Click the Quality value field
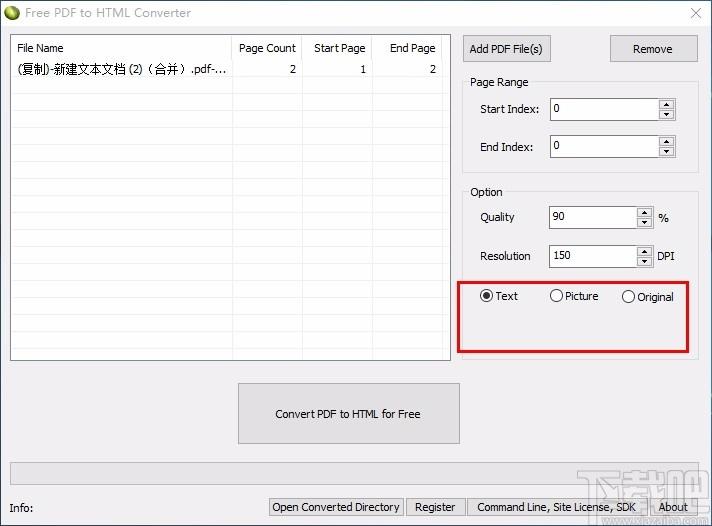The height and width of the screenshot is (526, 712). (593, 217)
